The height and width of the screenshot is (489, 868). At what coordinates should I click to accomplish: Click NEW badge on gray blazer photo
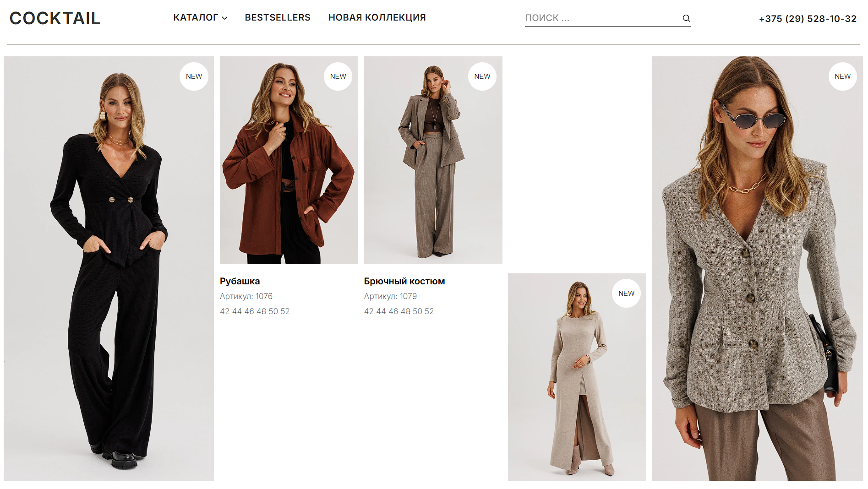tap(842, 76)
